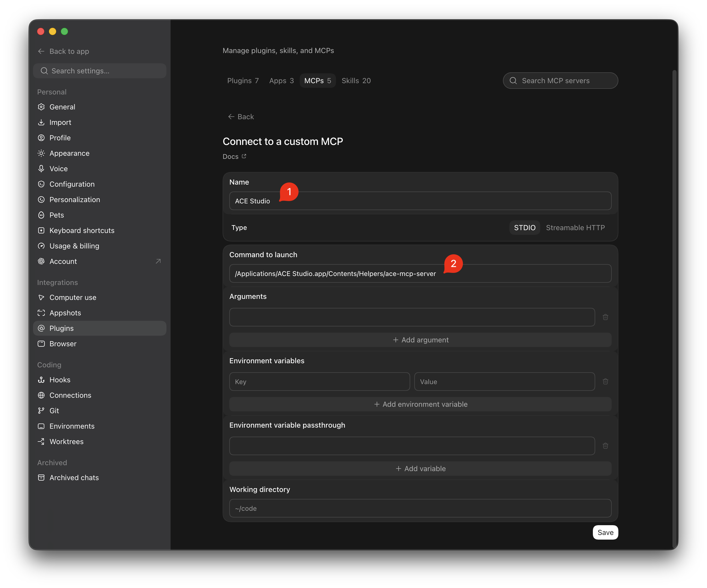This screenshot has width=707, height=588.
Task: Click the passthrough variable input field
Action: click(x=412, y=446)
